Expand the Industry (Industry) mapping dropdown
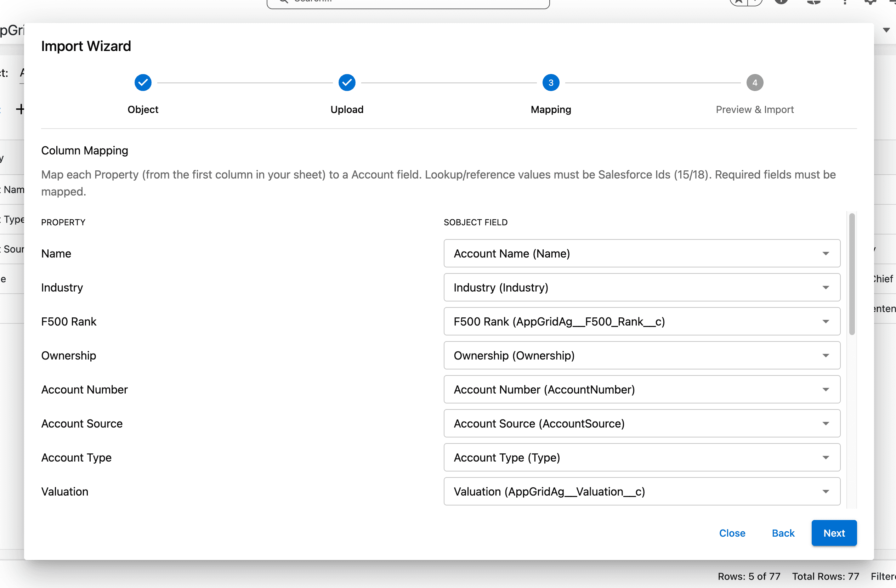The image size is (896, 588). click(x=641, y=287)
